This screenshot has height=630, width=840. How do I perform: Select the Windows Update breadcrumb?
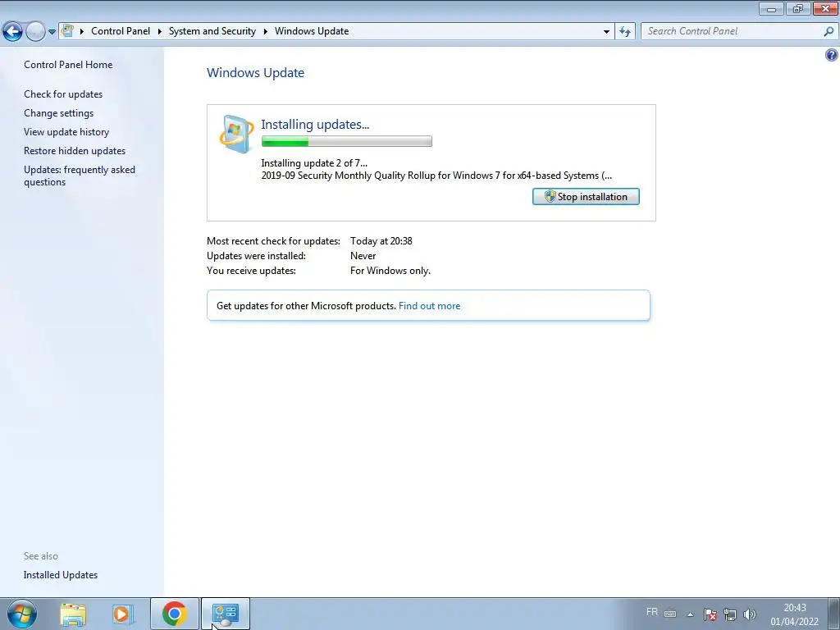(312, 31)
